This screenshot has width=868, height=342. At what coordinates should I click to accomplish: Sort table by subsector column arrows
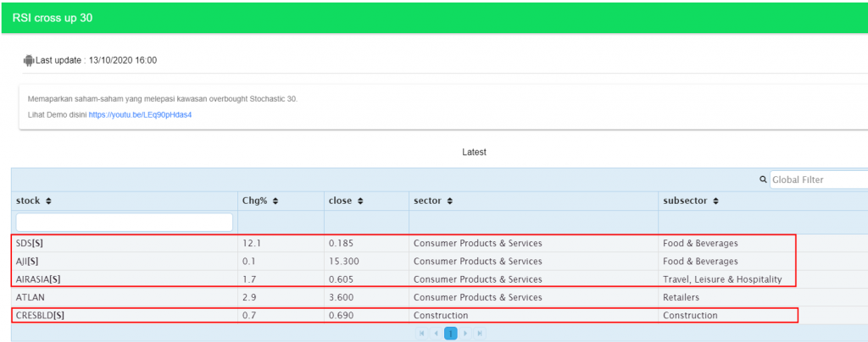pos(716,201)
